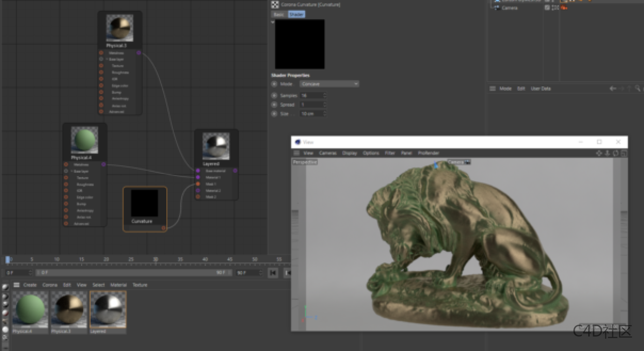This screenshot has width=644, height=351.
Task: Open the Cameras menu in View window
Action: point(327,153)
